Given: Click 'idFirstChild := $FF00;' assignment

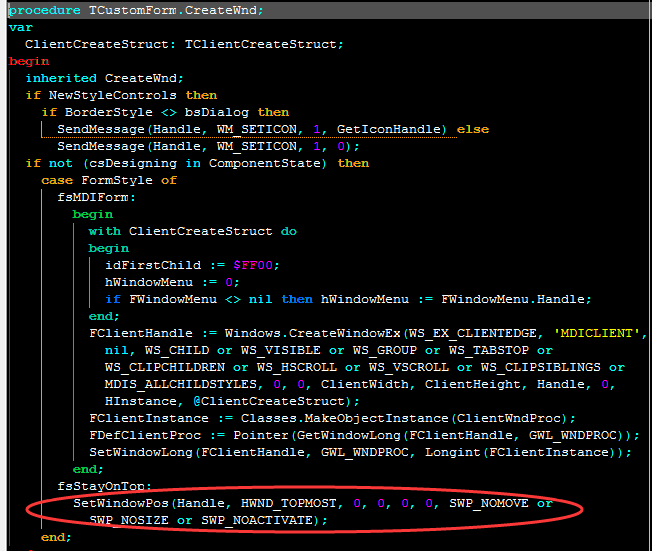Looking at the screenshot, I should [x=192, y=265].
